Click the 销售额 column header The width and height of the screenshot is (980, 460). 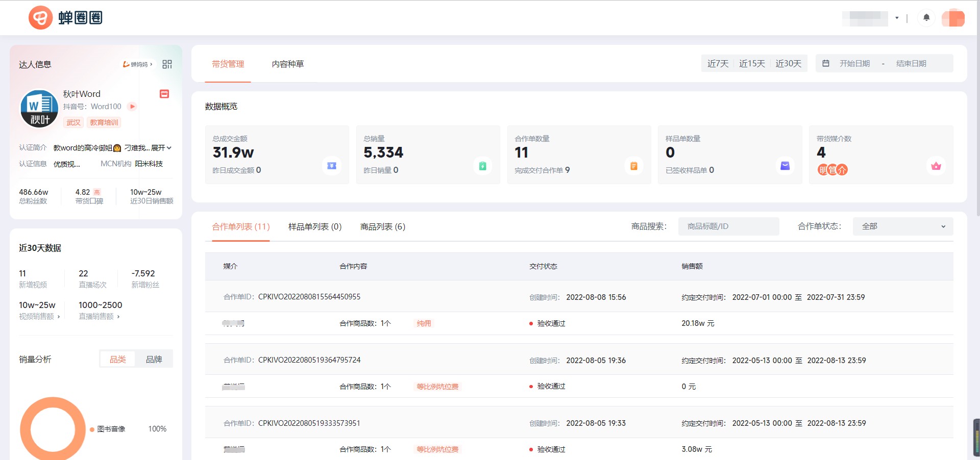tap(692, 266)
